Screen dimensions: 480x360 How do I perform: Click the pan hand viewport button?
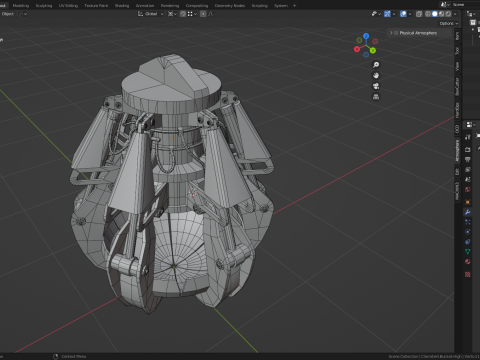click(x=376, y=75)
